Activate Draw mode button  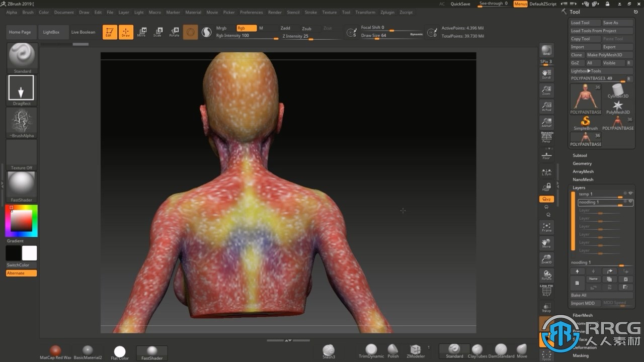(126, 32)
